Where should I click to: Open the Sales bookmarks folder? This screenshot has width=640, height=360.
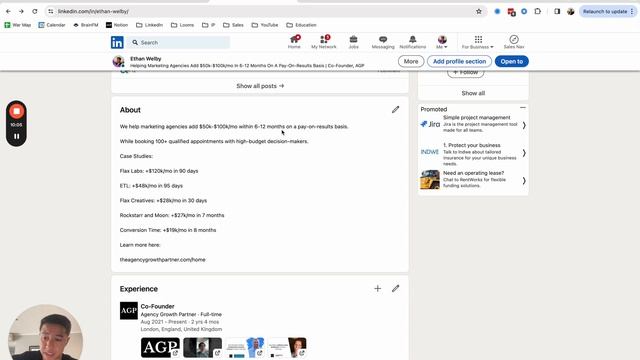[x=233, y=25]
